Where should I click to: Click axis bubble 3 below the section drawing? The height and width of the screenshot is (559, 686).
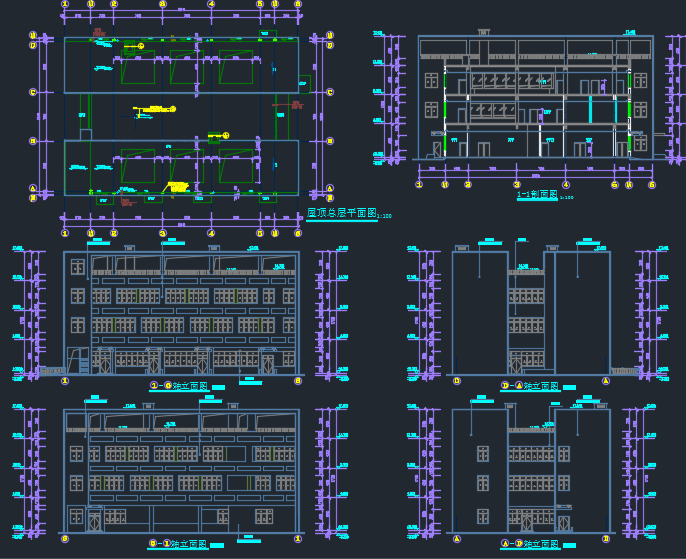click(x=516, y=185)
